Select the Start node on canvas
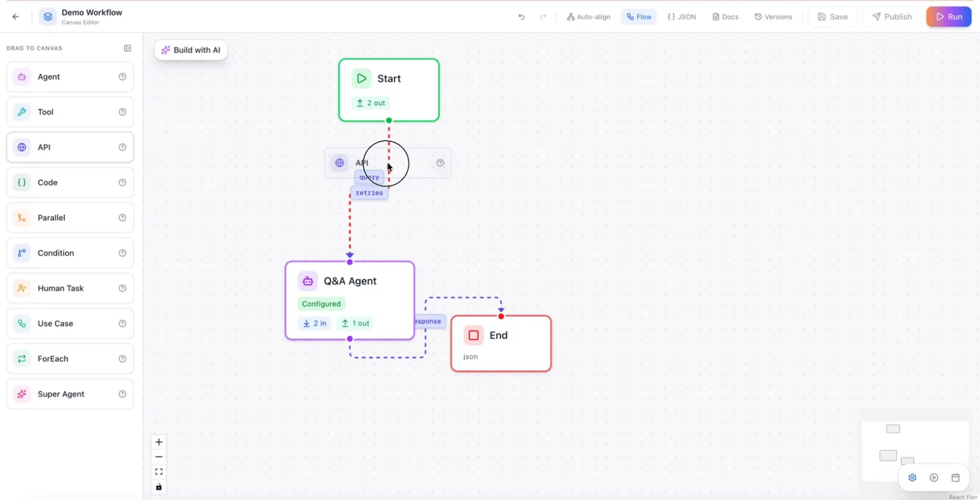This screenshot has width=980, height=500. [x=389, y=90]
